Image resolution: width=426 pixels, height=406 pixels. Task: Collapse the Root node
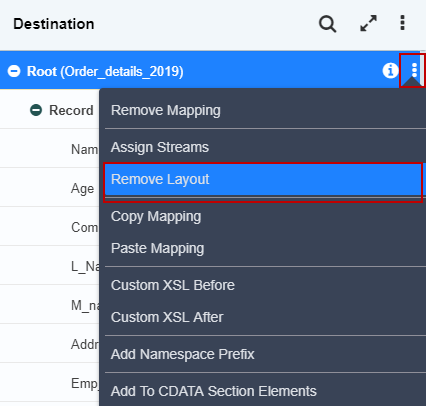[14, 71]
